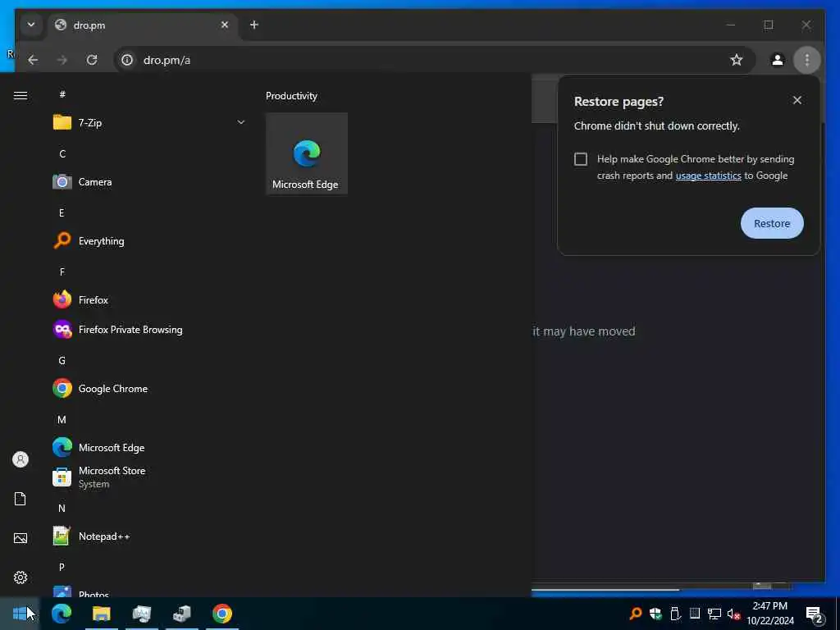Show the taskbar clock and date
Image resolution: width=840 pixels, height=630 pixels.
(x=770, y=614)
